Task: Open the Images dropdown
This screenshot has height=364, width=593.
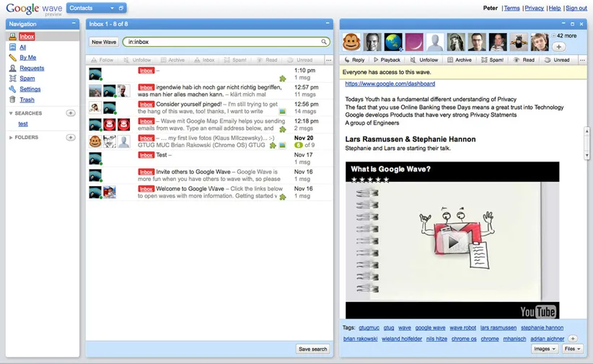Action: tap(544, 349)
